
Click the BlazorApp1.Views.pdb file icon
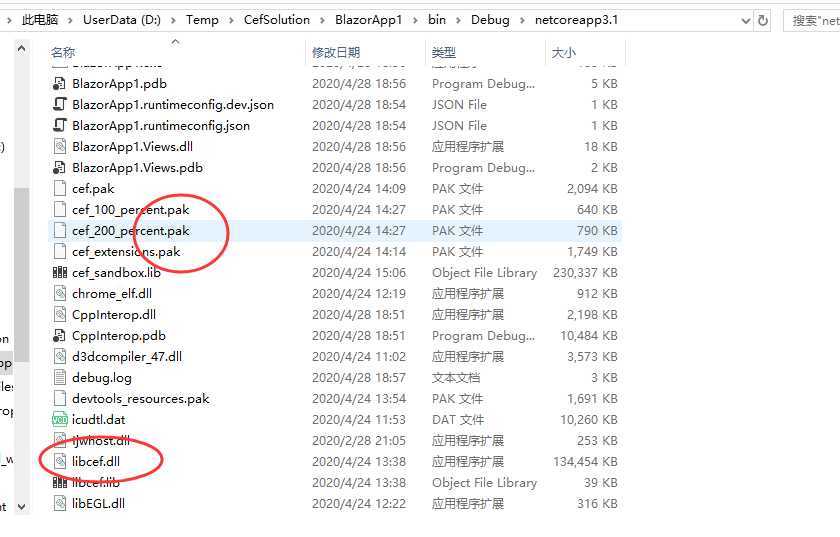point(59,168)
